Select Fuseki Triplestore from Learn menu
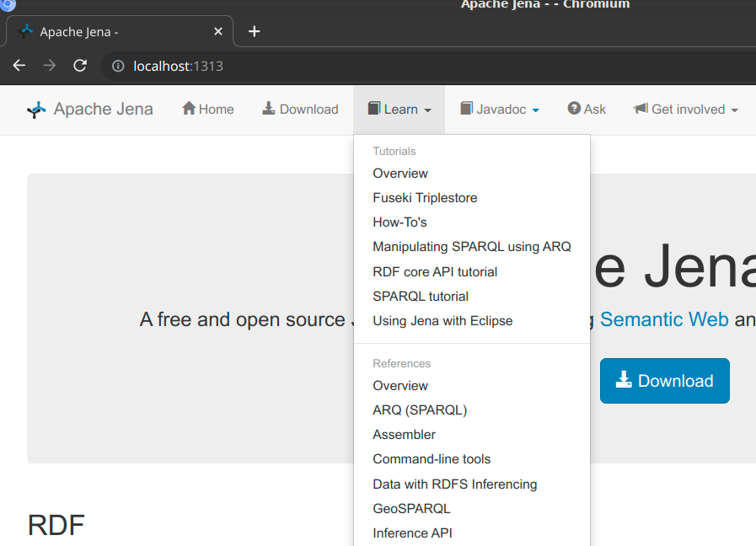Viewport: 756px width, 546px height. point(471,198)
